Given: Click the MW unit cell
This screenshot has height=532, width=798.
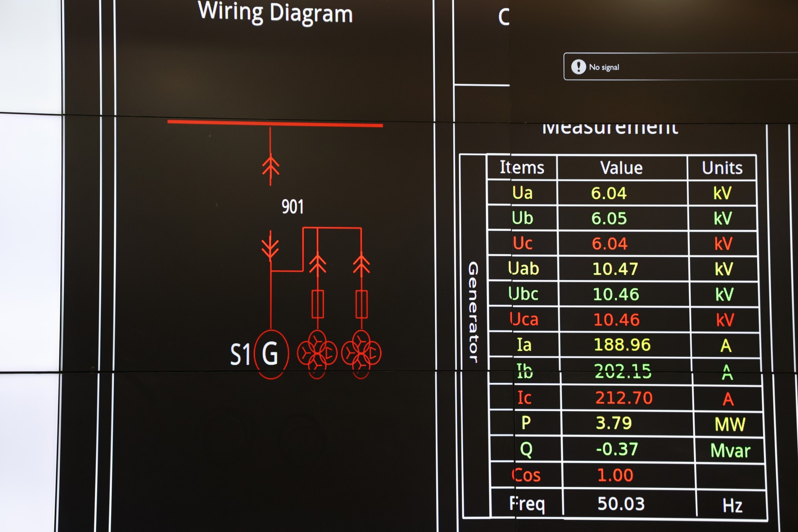Looking at the screenshot, I should click(730, 425).
